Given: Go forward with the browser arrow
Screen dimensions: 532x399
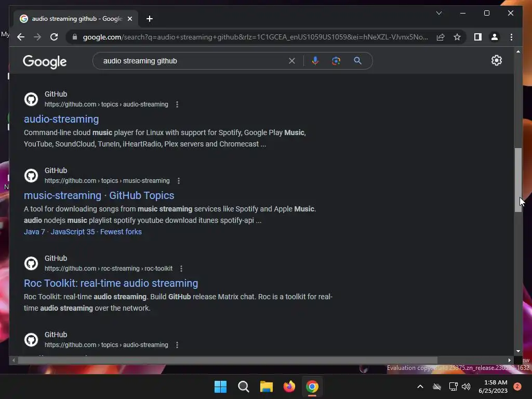Looking at the screenshot, I should coord(37,37).
